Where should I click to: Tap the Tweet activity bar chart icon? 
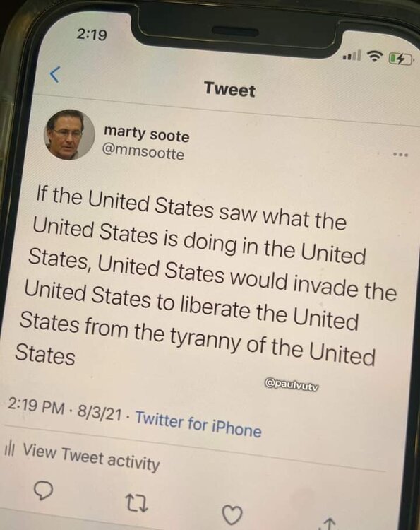point(9,449)
